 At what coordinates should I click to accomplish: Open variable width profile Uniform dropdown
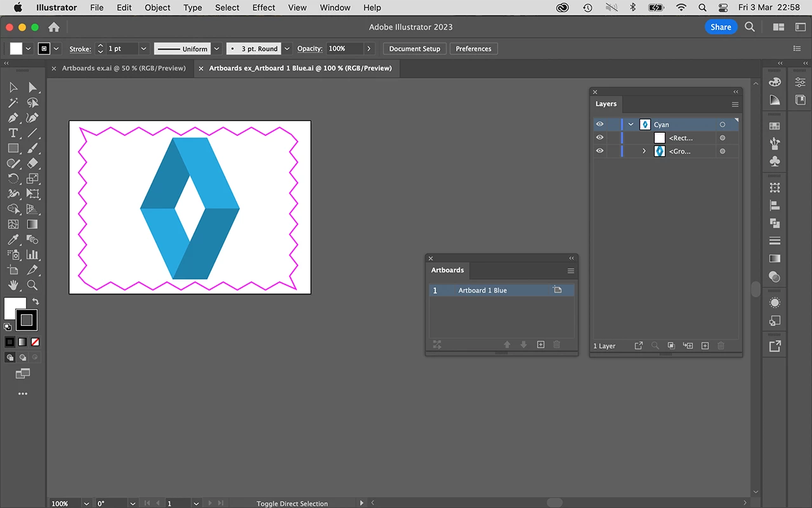217,49
